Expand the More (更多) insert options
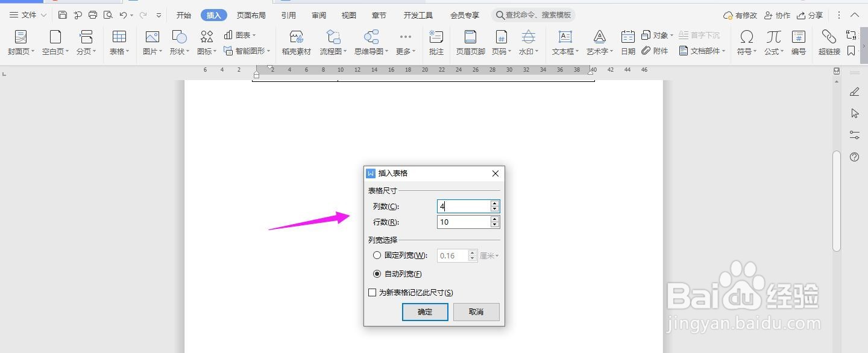The height and width of the screenshot is (353, 868). tap(406, 43)
